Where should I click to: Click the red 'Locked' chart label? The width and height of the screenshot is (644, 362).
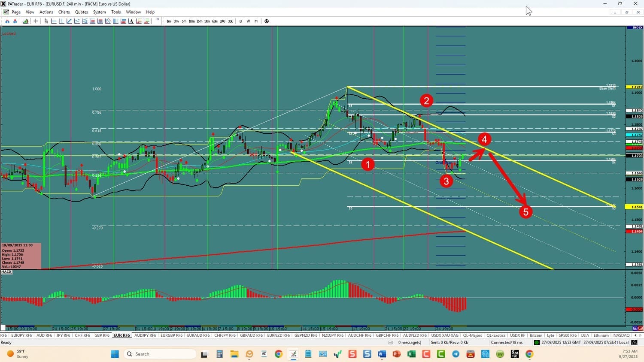[9, 33]
